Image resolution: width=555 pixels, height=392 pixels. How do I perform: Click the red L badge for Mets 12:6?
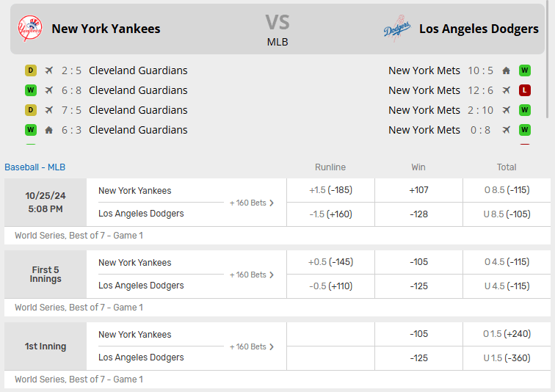pyautogui.click(x=524, y=90)
